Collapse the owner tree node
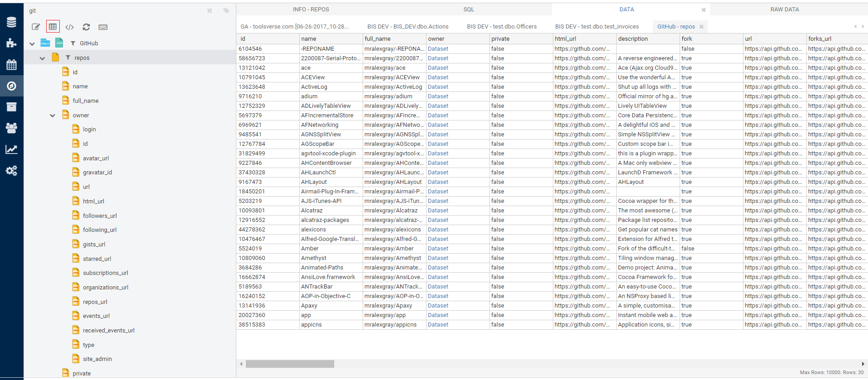Screen dimensions: 868x380 pyautogui.click(x=53, y=115)
